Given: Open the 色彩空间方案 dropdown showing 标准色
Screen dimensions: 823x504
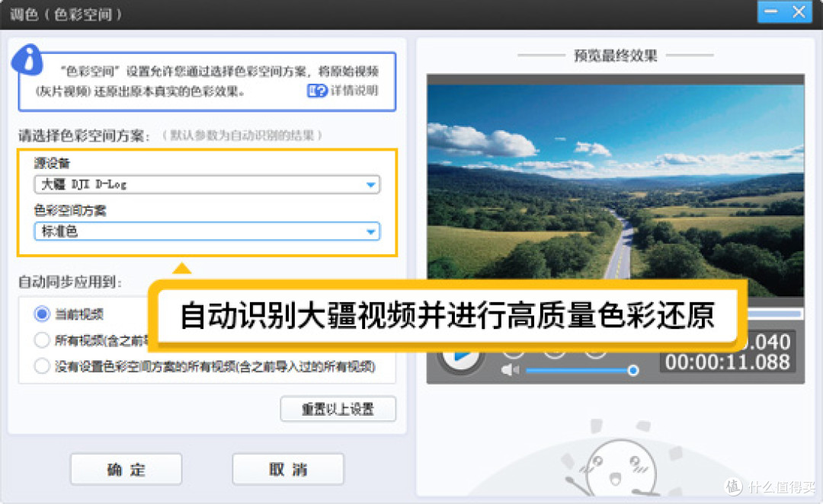Looking at the screenshot, I should tap(207, 231).
